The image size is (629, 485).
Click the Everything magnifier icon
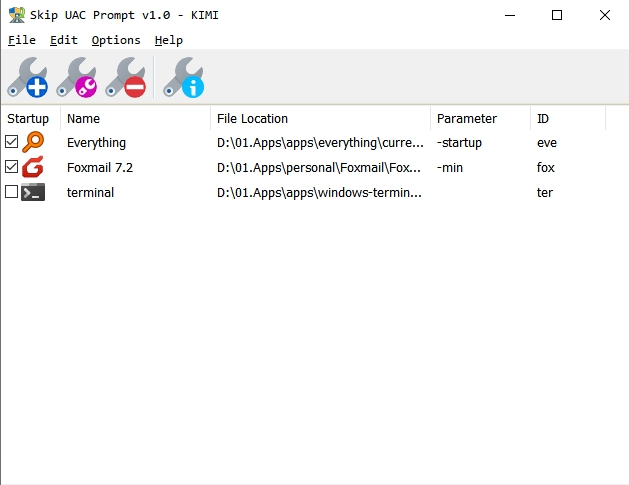click(x=33, y=143)
